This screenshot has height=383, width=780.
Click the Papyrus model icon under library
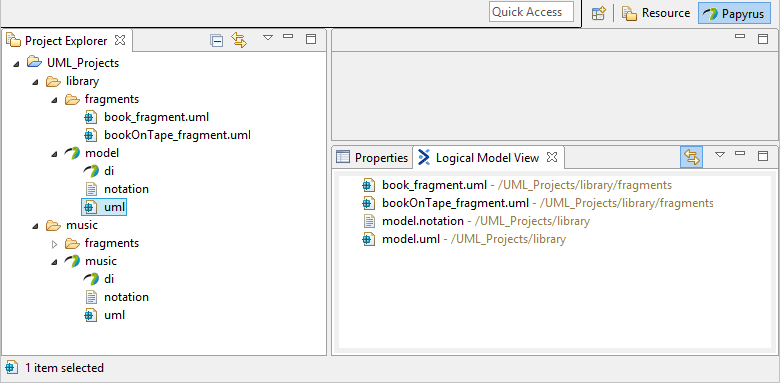pos(72,153)
